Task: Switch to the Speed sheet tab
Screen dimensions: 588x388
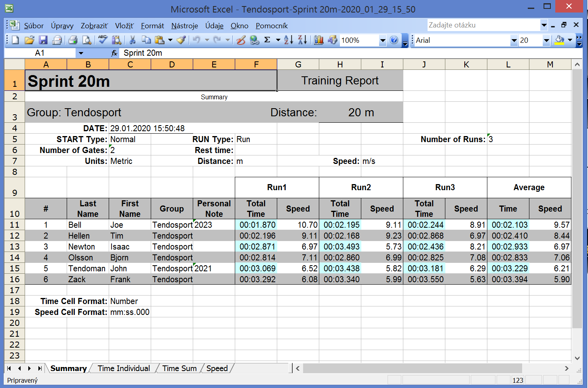Action: click(x=217, y=368)
